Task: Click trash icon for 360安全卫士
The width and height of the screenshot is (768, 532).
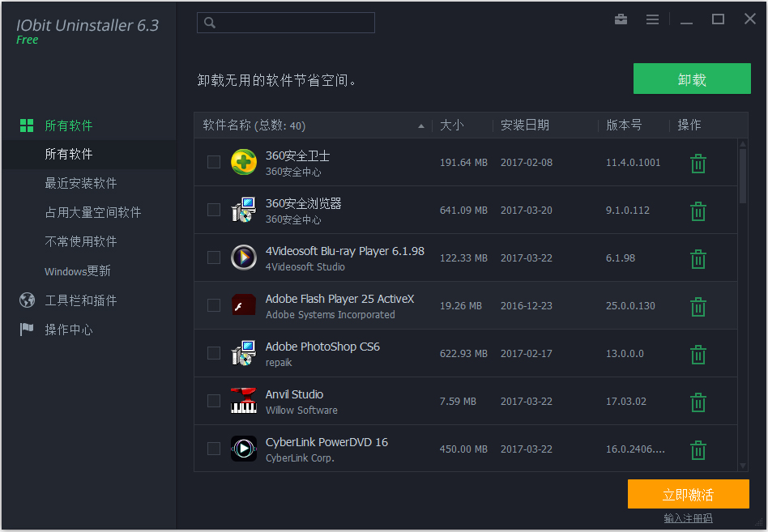Action: [x=698, y=164]
